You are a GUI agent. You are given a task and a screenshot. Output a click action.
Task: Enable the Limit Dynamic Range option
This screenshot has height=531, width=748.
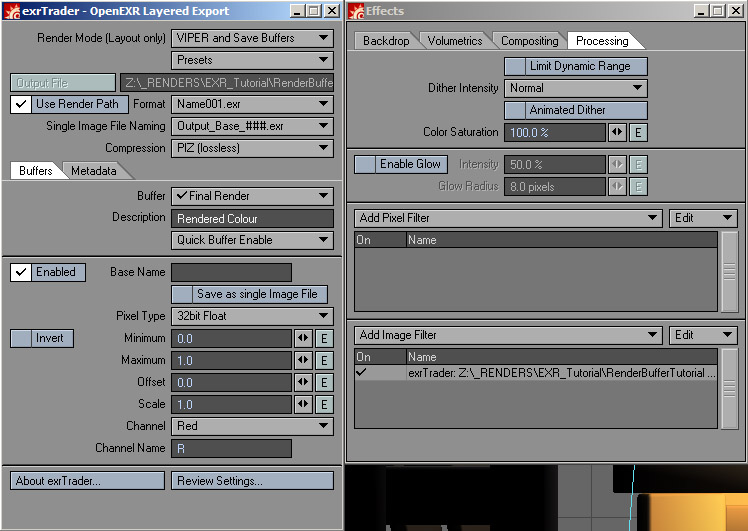click(514, 66)
